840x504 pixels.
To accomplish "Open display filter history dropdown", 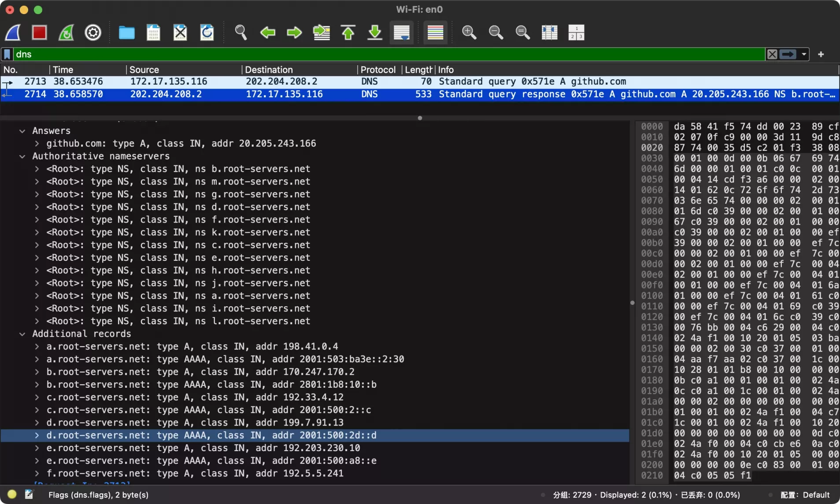I will (804, 54).
